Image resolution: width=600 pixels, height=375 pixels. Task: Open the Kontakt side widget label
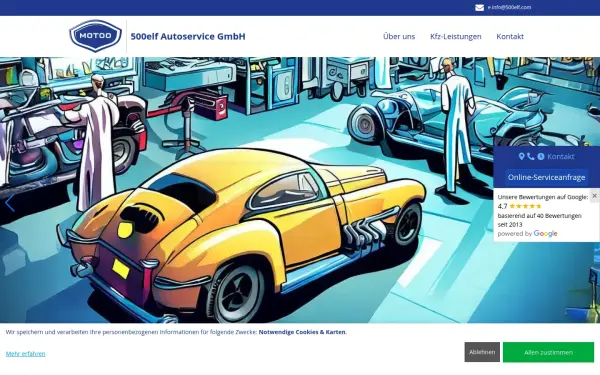click(561, 156)
